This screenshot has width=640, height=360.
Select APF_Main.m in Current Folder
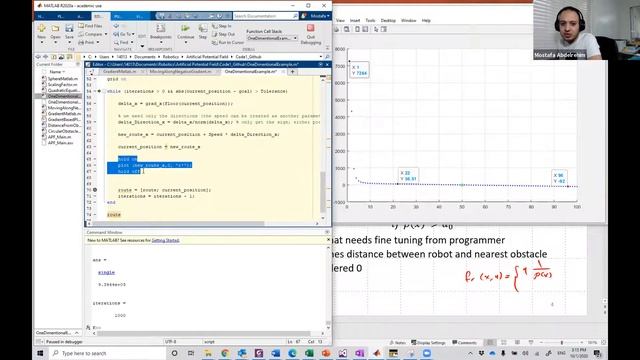[x=60, y=137]
